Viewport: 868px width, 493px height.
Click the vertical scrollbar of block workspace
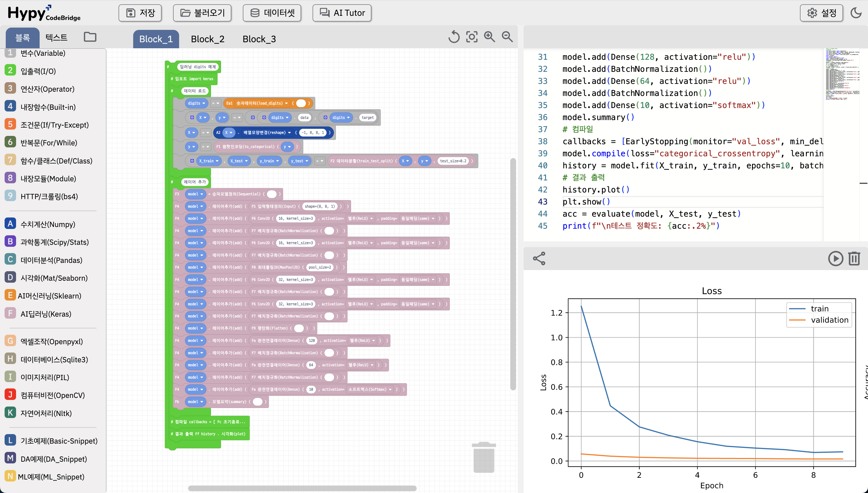click(513, 274)
